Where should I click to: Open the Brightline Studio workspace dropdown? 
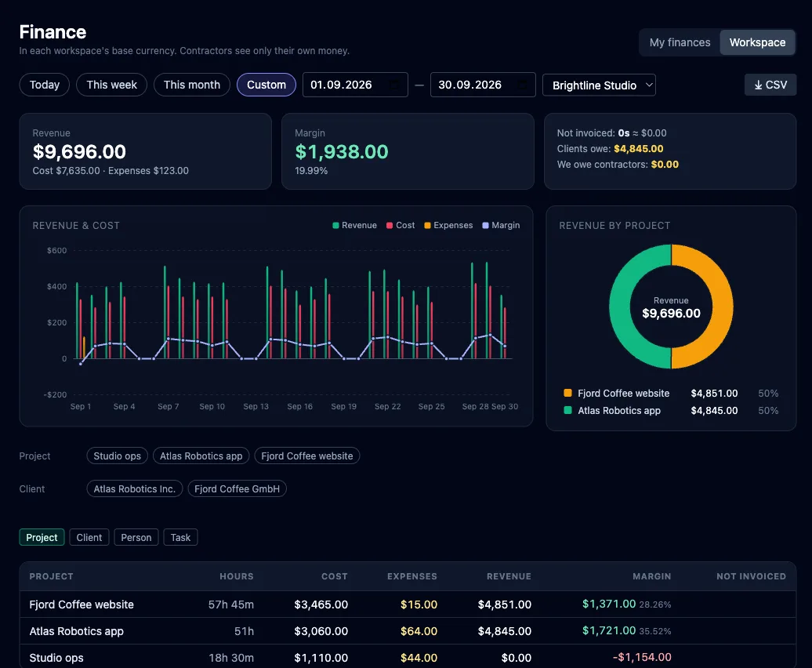(x=599, y=85)
